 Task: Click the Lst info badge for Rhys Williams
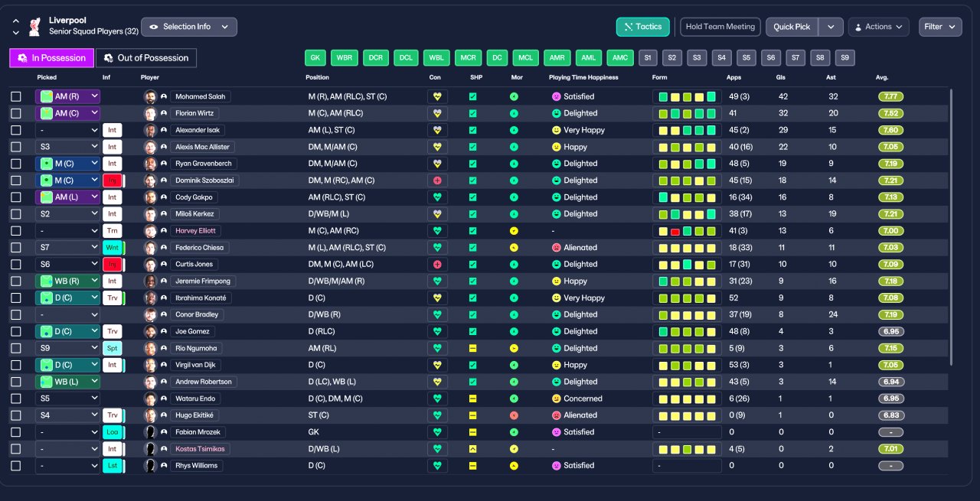113,466
